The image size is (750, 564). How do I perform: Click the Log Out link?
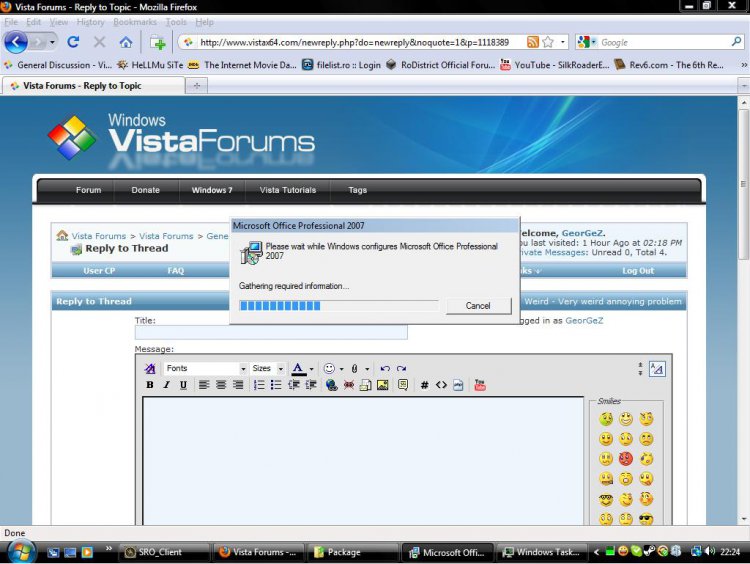point(638,271)
